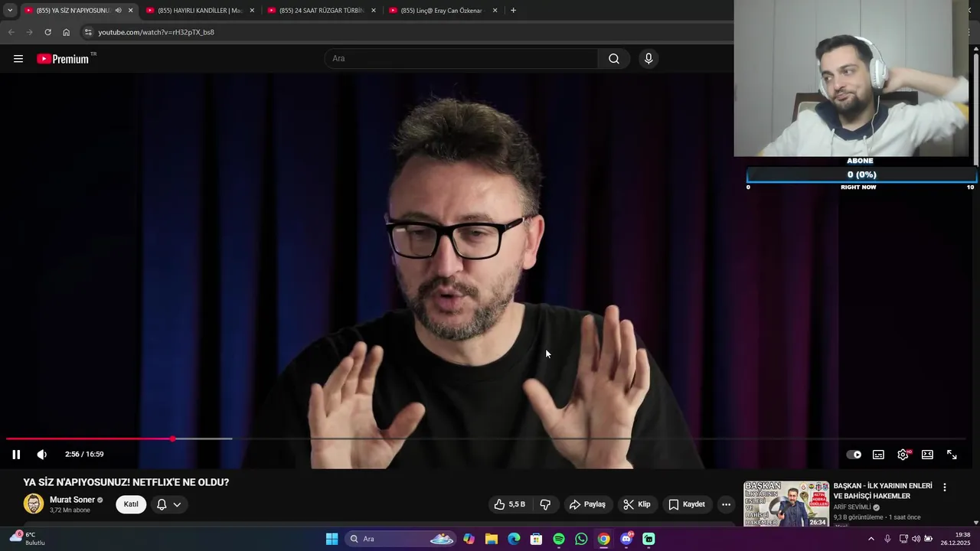Open a new browser tab
Screen dimensions: 980x551
(513, 11)
